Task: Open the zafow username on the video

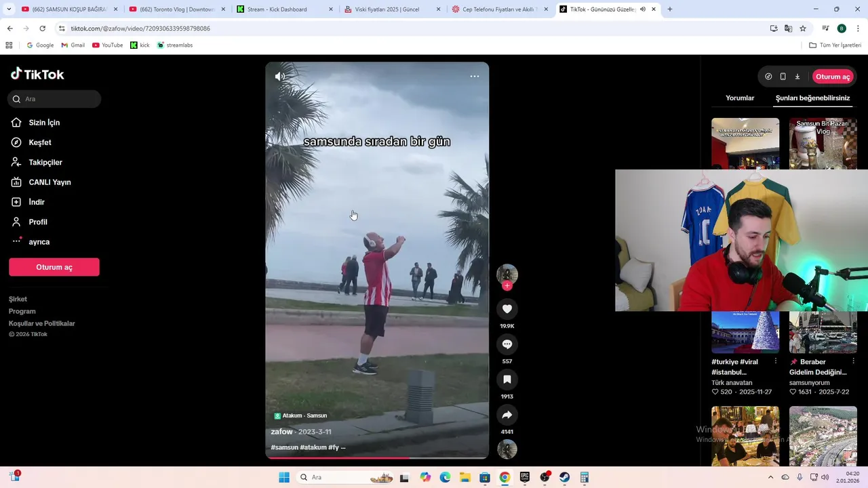Action: (281, 432)
